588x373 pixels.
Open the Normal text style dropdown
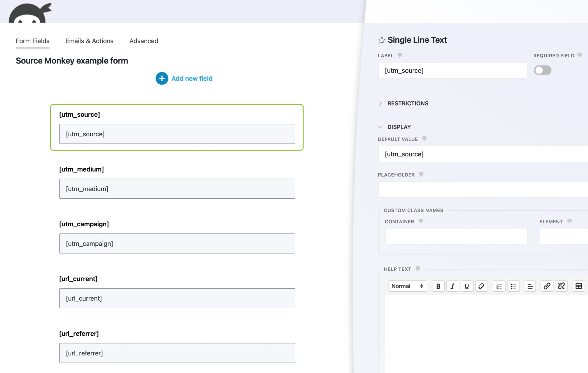tap(407, 286)
